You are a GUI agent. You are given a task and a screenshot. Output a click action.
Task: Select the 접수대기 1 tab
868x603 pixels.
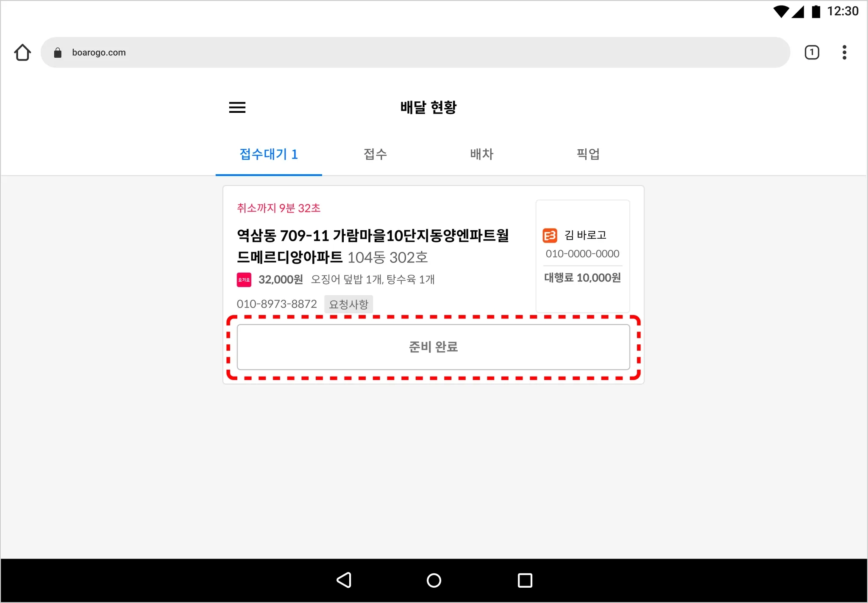pos(269,154)
